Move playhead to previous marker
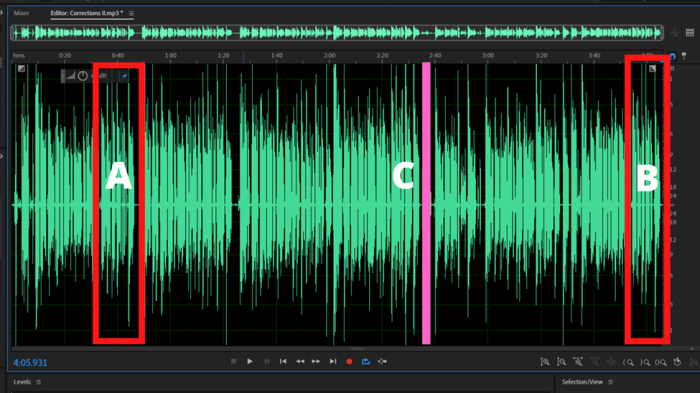The image size is (700, 393). pos(283,361)
